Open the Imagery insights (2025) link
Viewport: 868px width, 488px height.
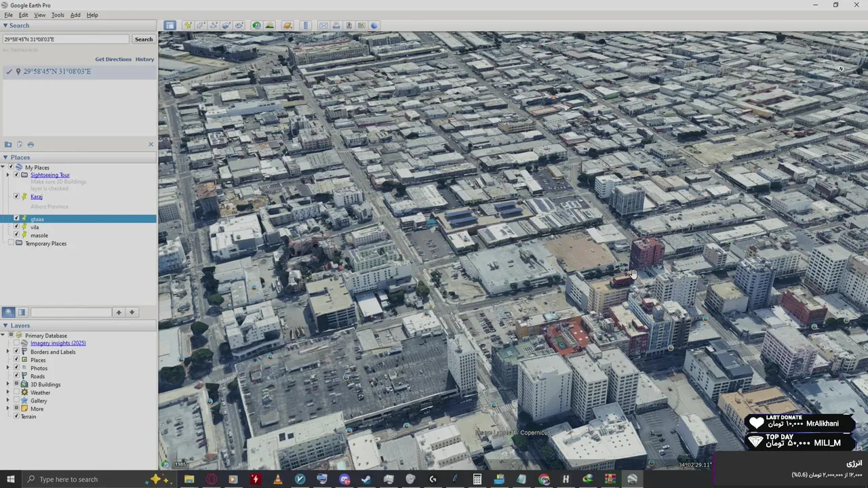[58, 343]
